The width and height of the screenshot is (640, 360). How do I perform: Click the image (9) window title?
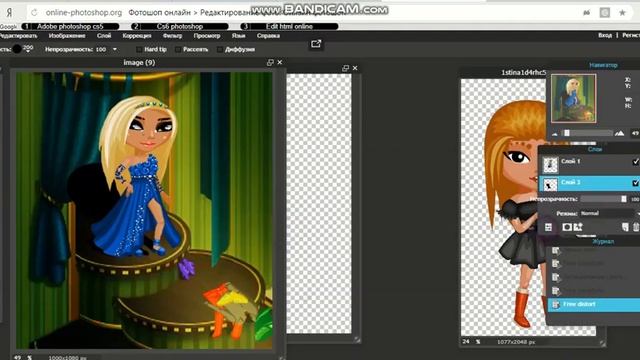pos(139,62)
